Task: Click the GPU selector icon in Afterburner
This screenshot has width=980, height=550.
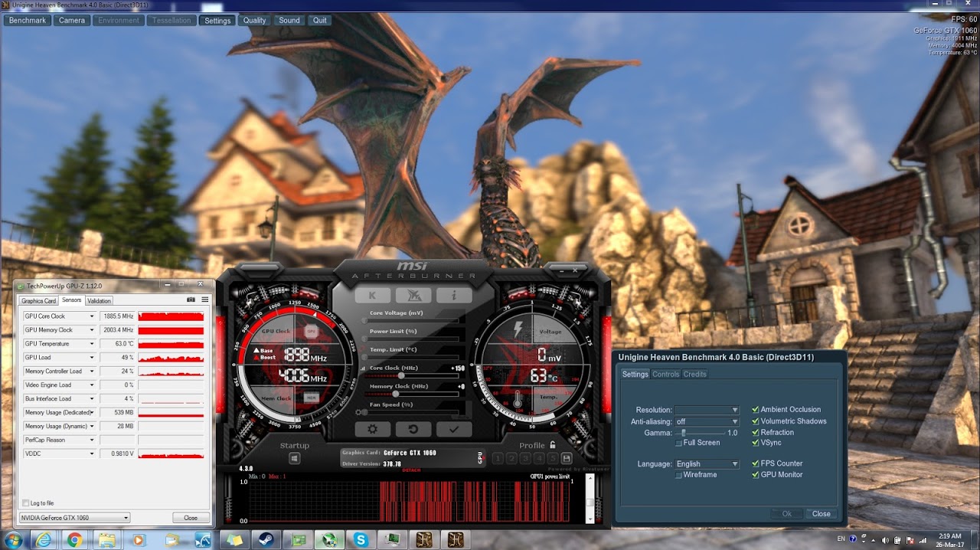Action: pyautogui.click(x=481, y=457)
